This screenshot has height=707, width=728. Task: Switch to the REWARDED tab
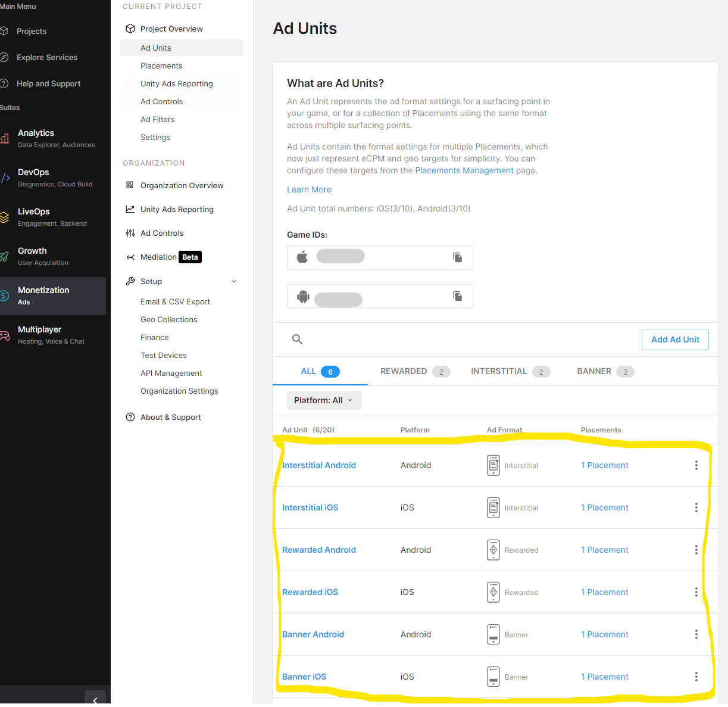(x=415, y=371)
